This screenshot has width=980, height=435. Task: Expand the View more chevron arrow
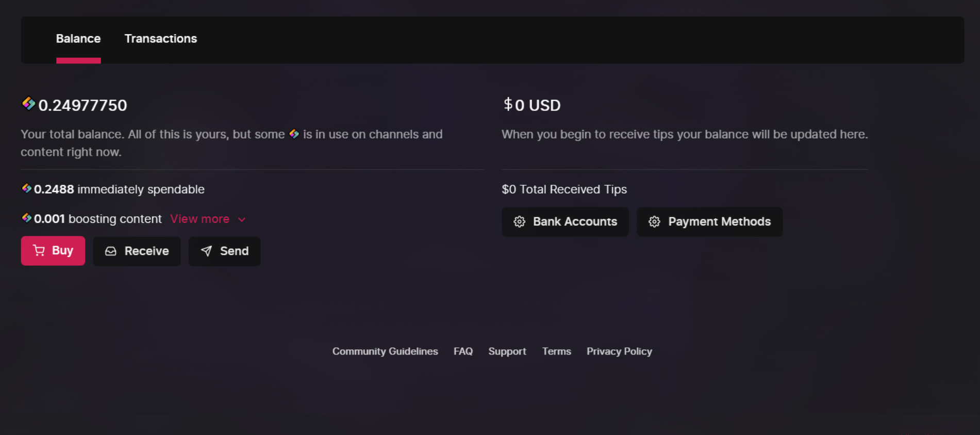(242, 220)
